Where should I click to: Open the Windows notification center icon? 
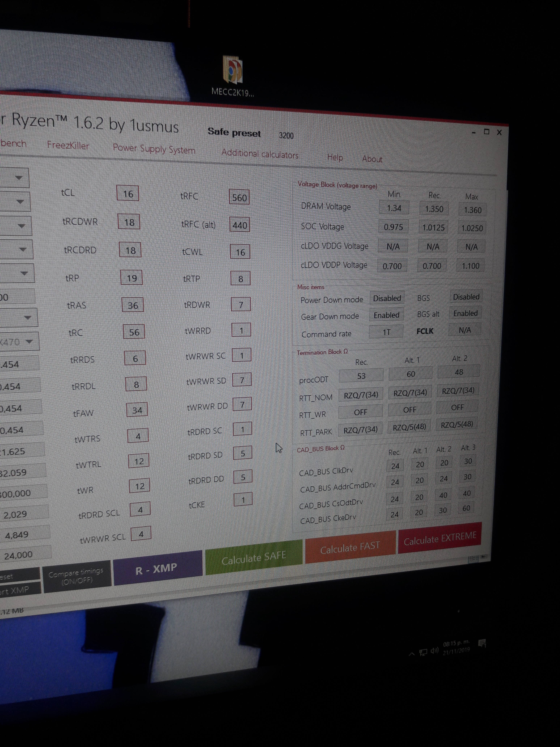(x=482, y=643)
